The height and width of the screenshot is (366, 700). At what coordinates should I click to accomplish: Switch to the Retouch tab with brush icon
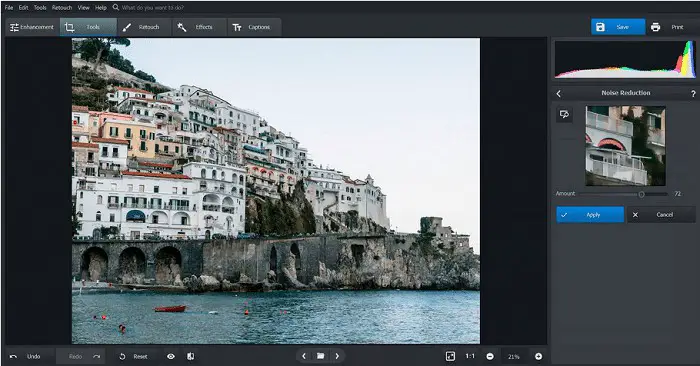144,27
